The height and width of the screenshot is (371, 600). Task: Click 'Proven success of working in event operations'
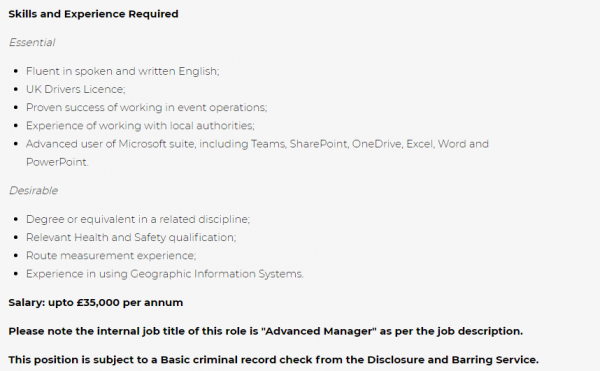(x=147, y=107)
